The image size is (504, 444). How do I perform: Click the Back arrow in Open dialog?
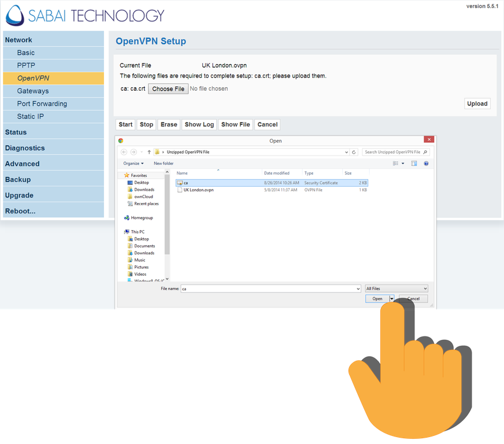point(124,152)
